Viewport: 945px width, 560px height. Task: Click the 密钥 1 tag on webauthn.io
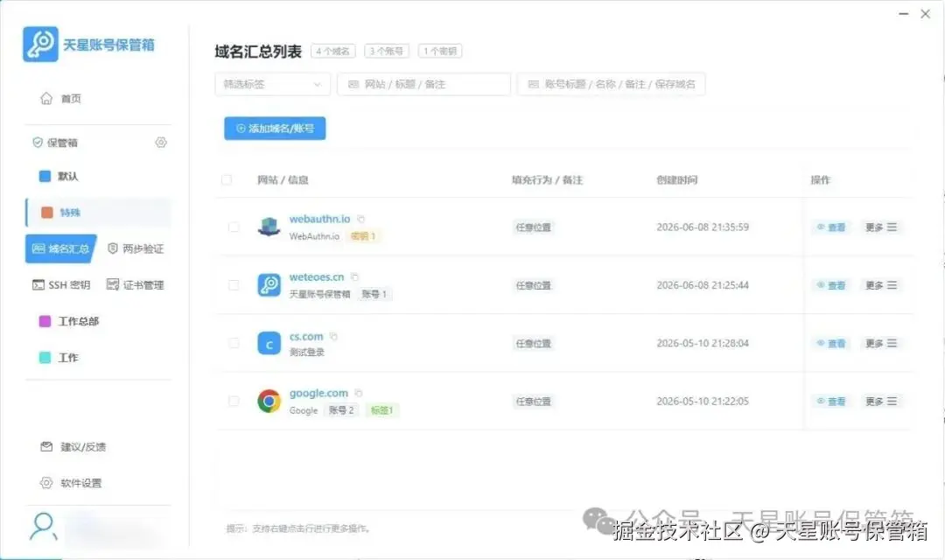(363, 236)
